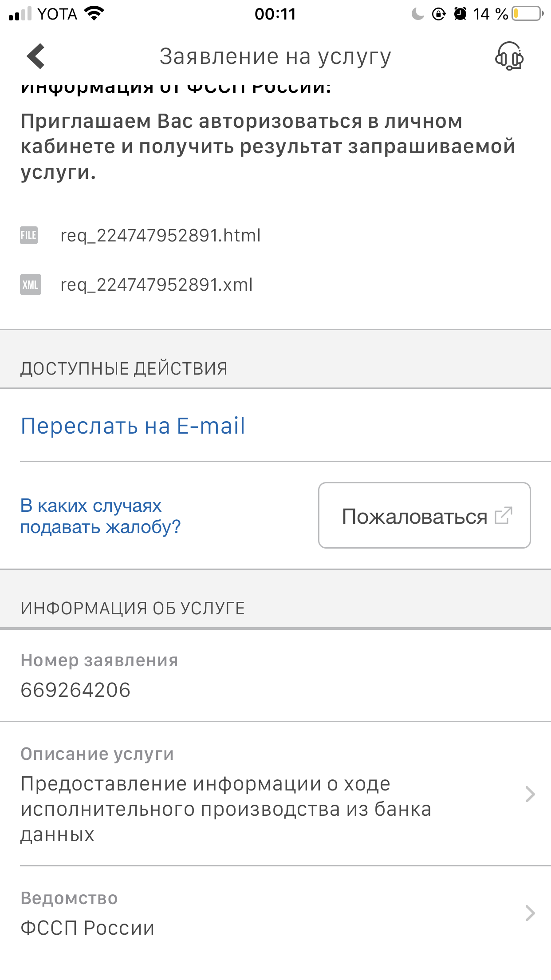Open 'В каких случаях подавать жалобу?' link

pos(100,516)
